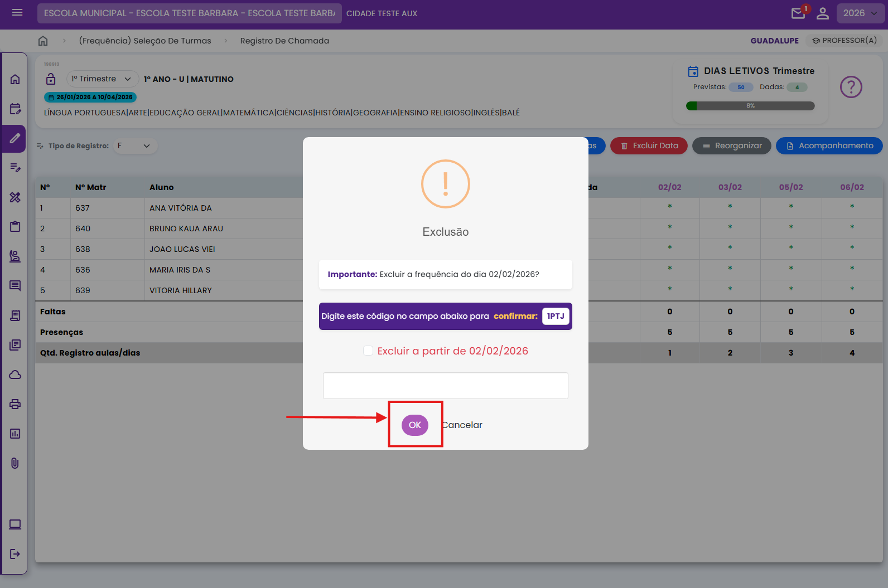Image resolution: width=888 pixels, height=588 pixels.
Task: Open the hamburger menu at top left
Action: point(17,13)
